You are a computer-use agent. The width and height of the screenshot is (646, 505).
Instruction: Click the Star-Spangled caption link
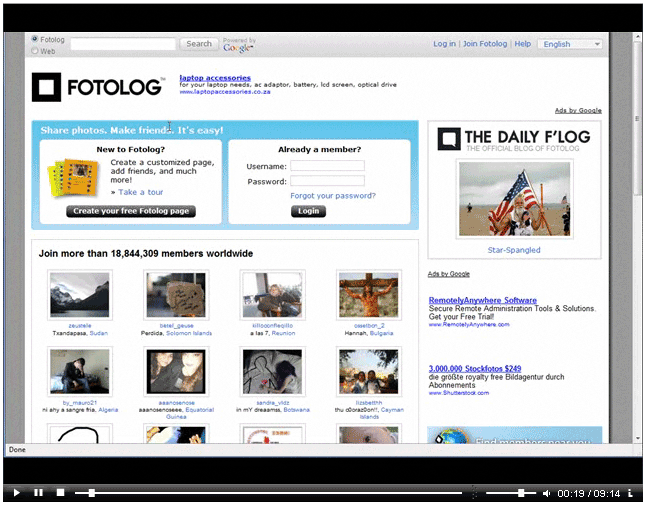[514, 250]
